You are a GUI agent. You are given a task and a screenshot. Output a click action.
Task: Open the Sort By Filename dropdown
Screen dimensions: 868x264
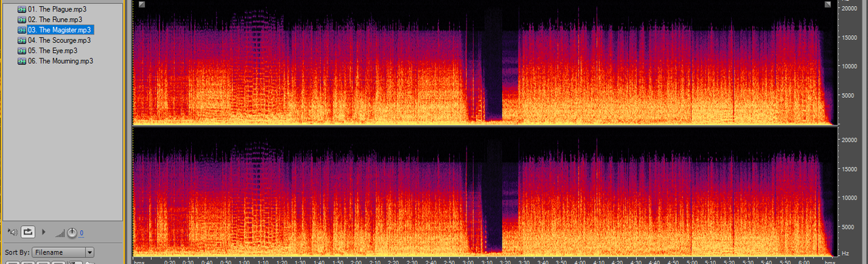64,252
